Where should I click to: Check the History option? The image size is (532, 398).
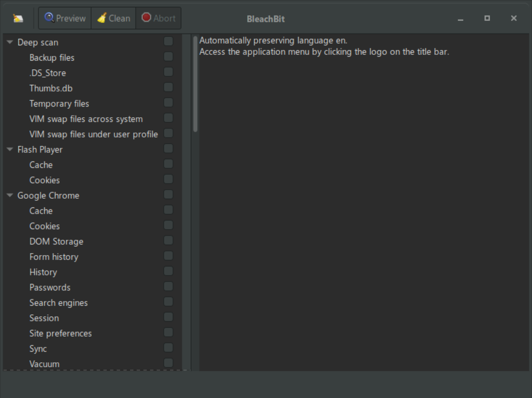[168, 271]
